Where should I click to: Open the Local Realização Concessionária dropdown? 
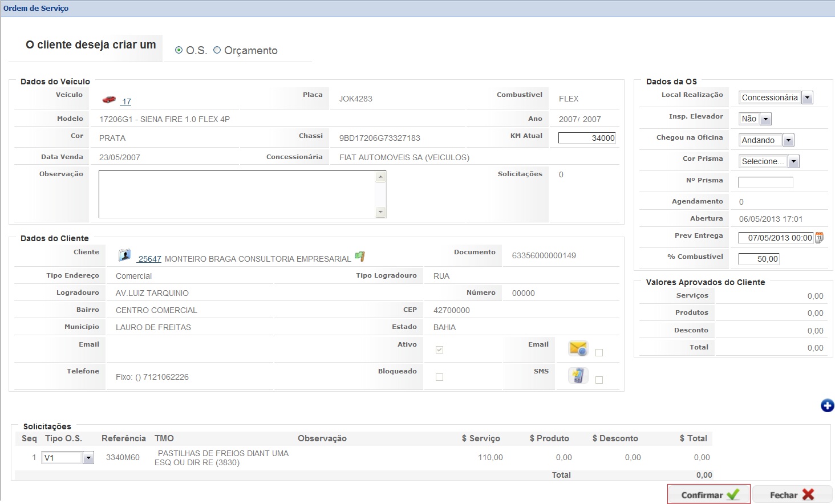(776, 97)
